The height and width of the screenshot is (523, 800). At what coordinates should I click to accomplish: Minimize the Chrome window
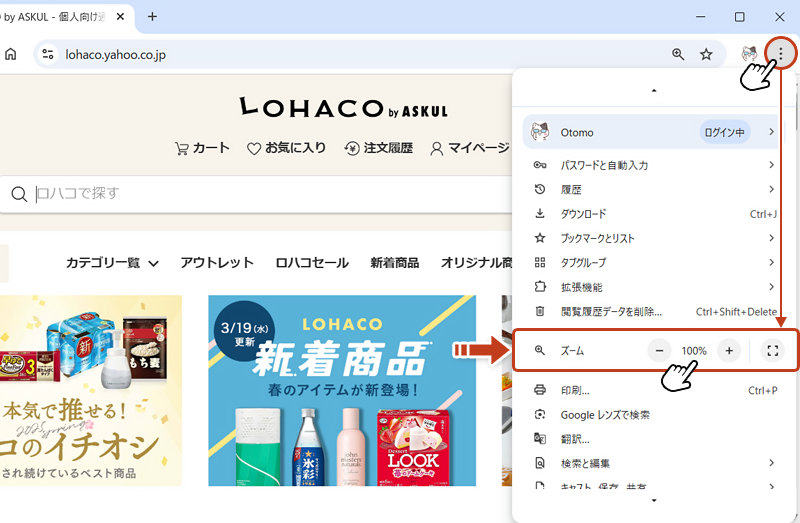pos(701,17)
